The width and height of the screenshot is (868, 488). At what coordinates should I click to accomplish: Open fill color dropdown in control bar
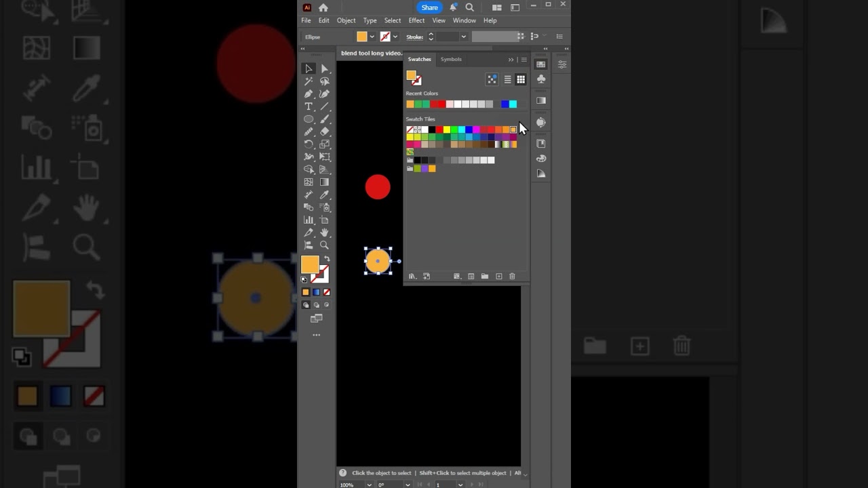coord(372,37)
